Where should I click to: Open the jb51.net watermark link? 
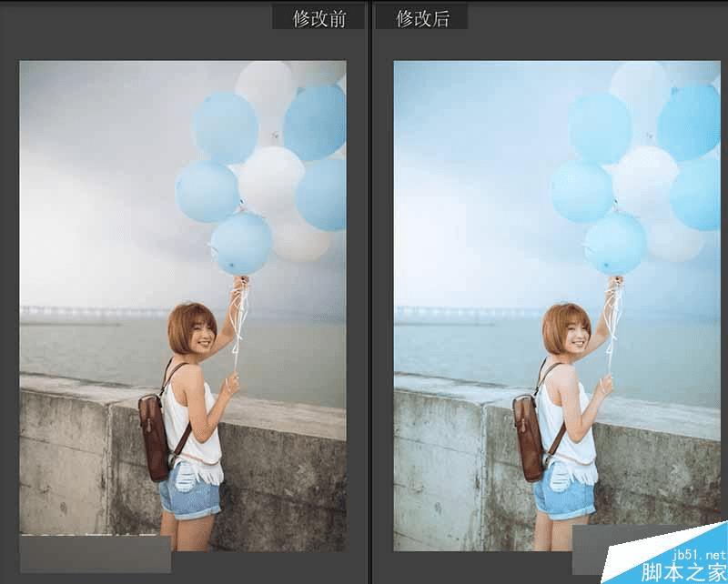698,554
